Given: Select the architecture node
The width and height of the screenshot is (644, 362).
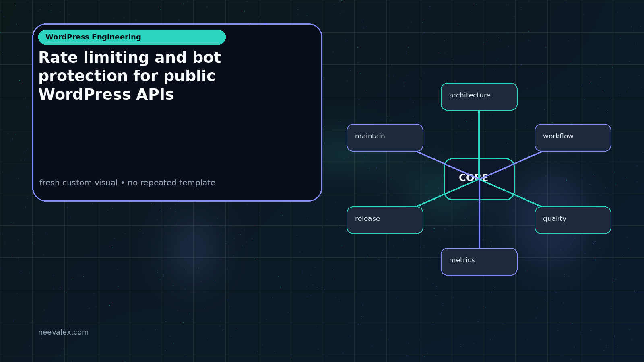Looking at the screenshot, I should pos(479,97).
